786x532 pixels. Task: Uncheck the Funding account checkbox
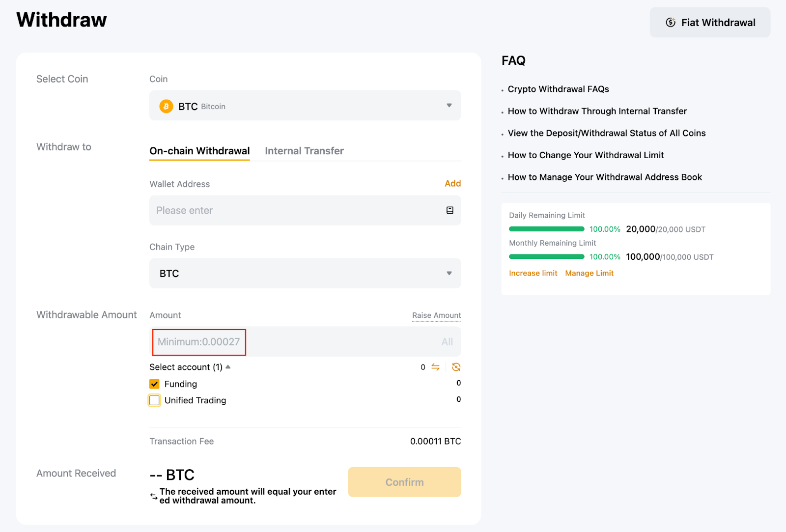pyautogui.click(x=154, y=384)
